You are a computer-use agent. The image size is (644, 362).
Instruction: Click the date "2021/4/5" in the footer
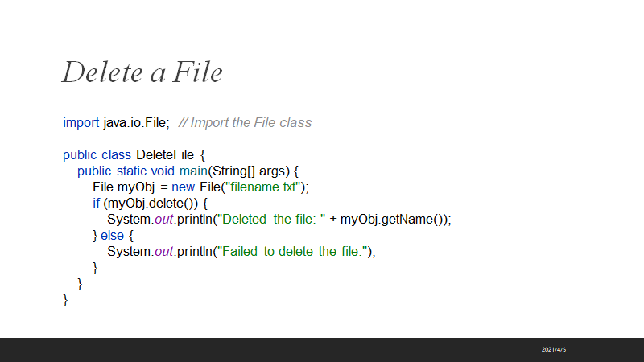(x=554, y=350)
